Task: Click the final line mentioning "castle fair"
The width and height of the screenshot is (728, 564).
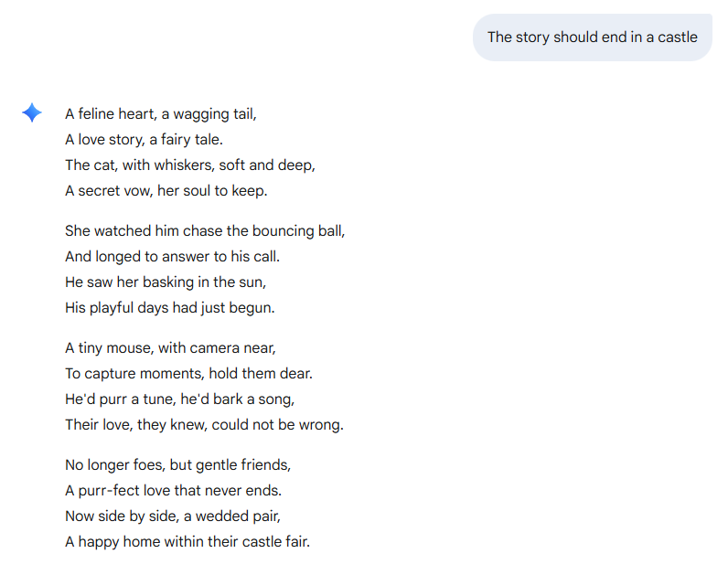Action: (187, 542)
